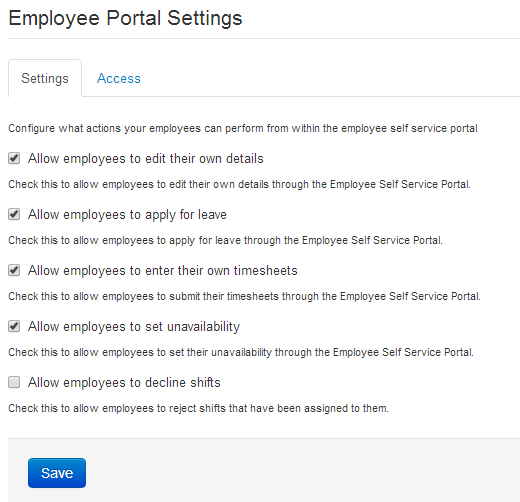Screen dimensions: 520x502
Task: Click the 'Configure what actions' intro text
Action: coord(243,128)
